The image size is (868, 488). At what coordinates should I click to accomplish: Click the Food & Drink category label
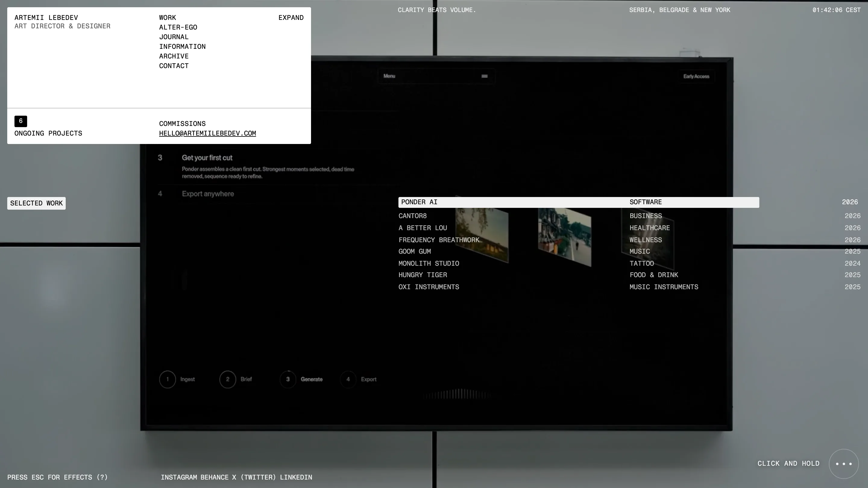pyautogui.click(x=654, y=275)
